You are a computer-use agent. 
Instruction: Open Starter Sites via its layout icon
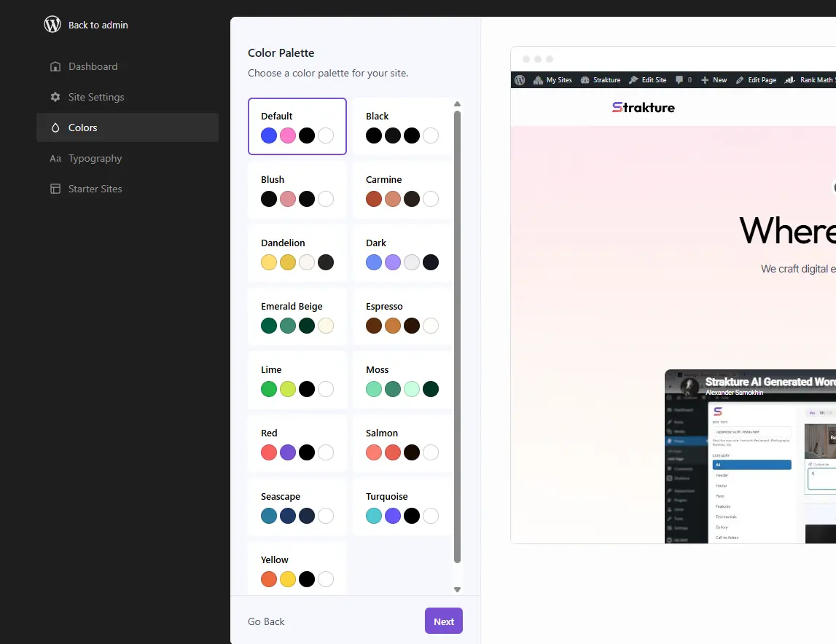[55, 189]
